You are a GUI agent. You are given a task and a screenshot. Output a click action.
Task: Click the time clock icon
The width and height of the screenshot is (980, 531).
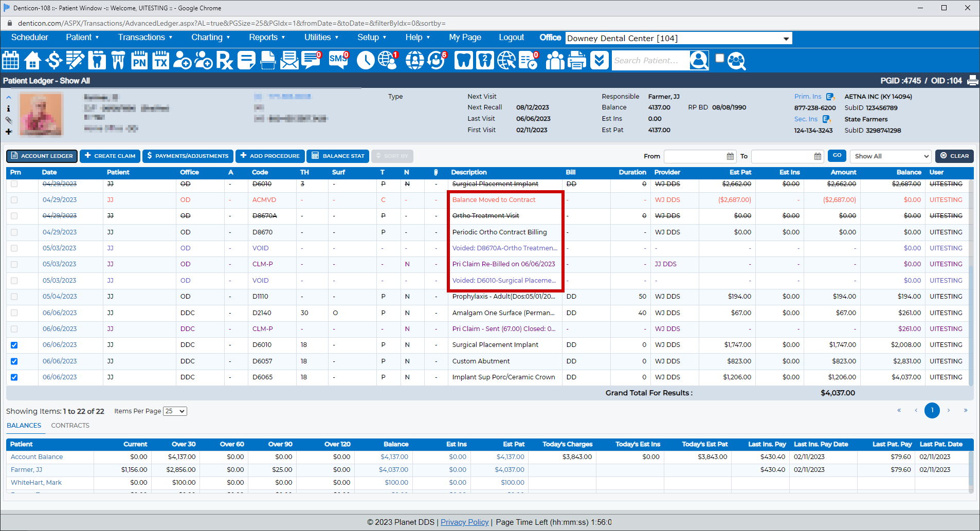pyautogui.click(x=366, y=61)
